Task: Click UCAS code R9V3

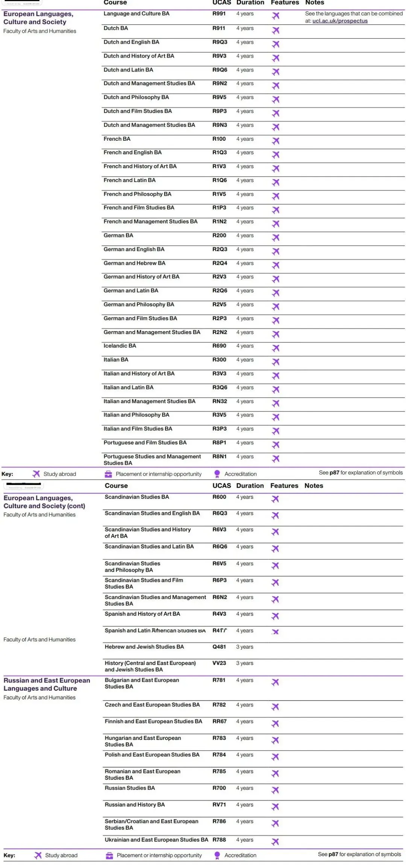Action: coord(220,56)
